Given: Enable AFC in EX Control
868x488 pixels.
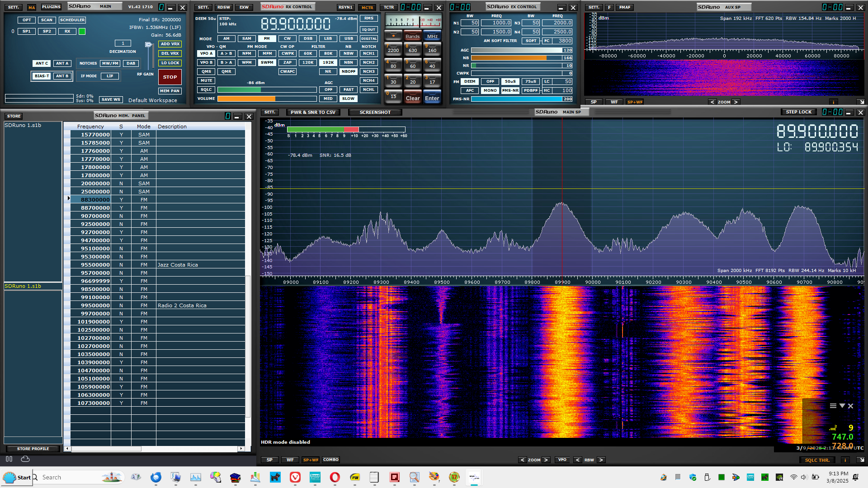Looking at the screenshot, I should click(x=470, y=90).
